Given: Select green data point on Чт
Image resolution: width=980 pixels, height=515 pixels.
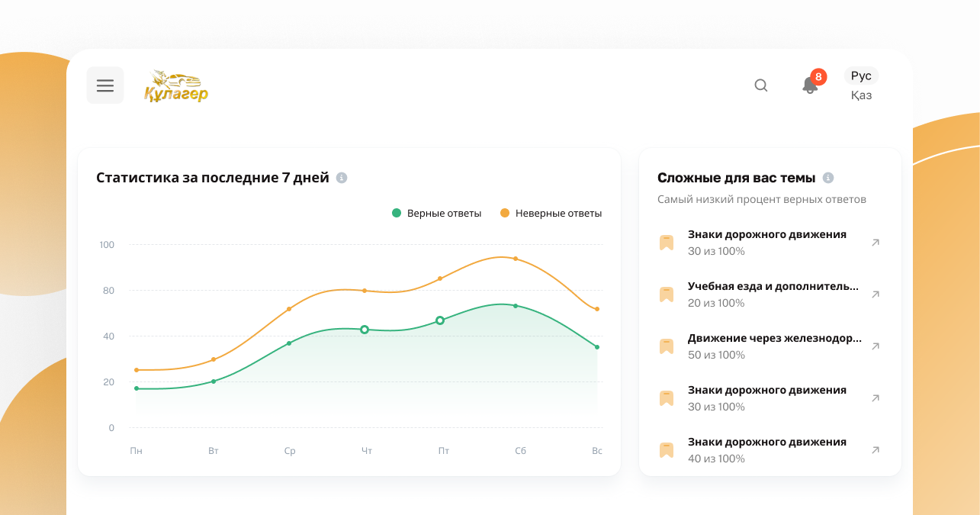Looking at the screenshot, I should [x=365, y=330].
